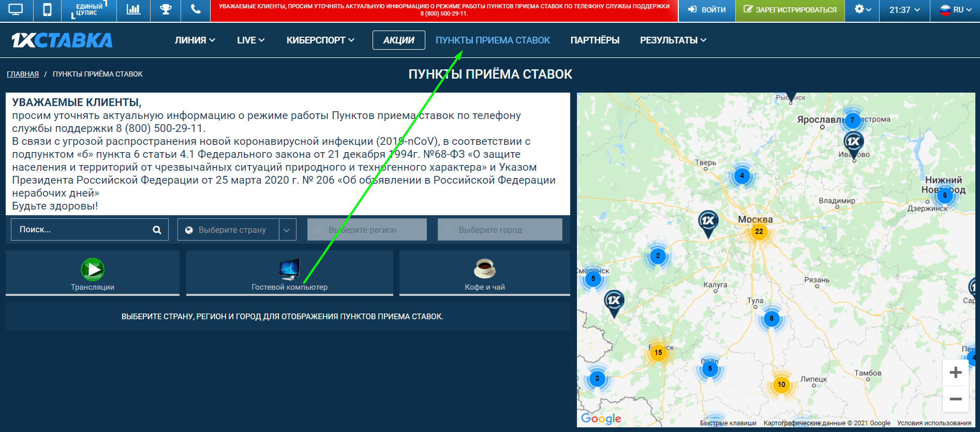980x432 pixels.
Task: Go to home via 1XСТАВКА logo
Action: click(x=62, y=40)
